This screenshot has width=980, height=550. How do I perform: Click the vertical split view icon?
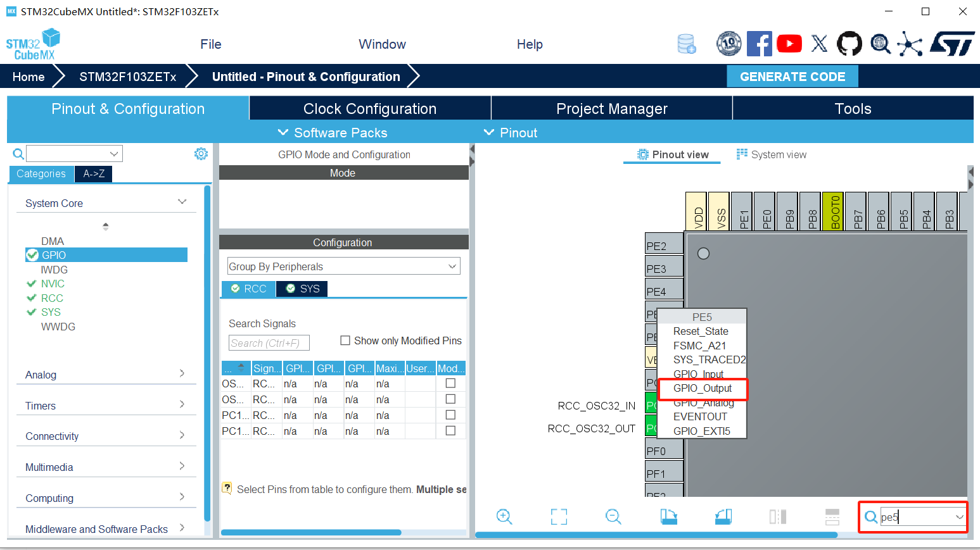click(x=778, y=516)
